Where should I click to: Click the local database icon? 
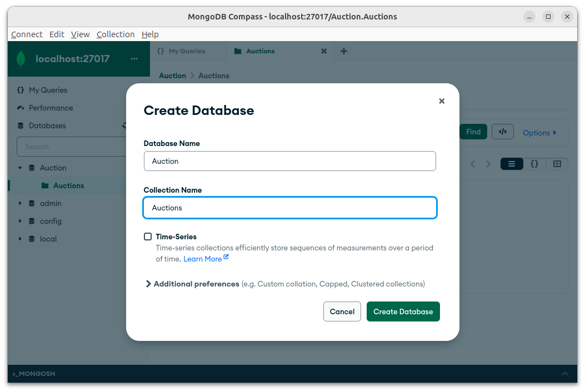[x=32, y=239]
